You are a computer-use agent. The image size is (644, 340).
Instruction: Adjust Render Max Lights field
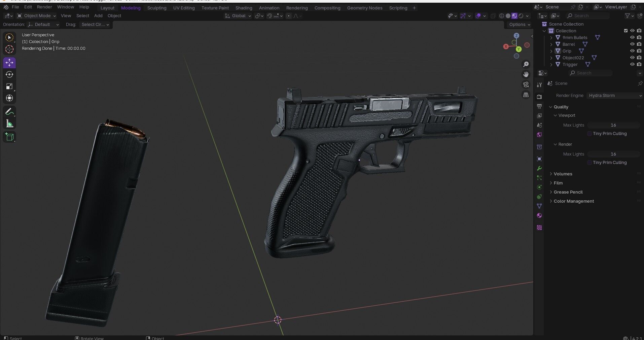click(613, 154)
